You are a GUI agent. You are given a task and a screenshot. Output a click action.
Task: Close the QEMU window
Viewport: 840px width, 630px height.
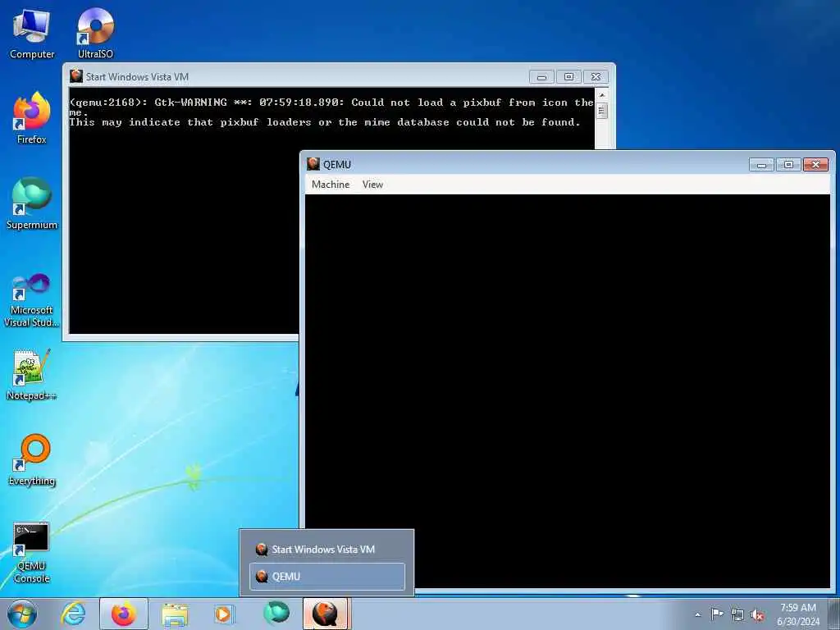(816, 164)
